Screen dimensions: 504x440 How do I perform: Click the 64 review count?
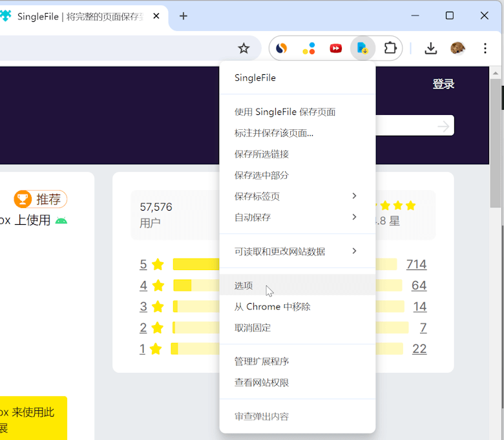coord(419,286)
